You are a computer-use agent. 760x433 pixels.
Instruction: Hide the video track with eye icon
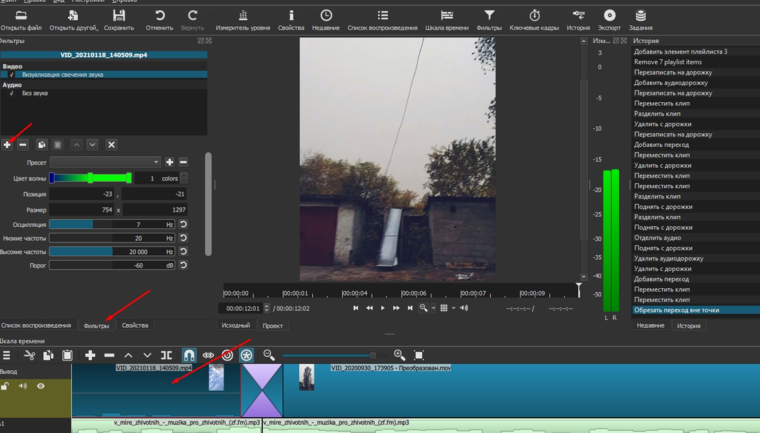tap(41, 386)
